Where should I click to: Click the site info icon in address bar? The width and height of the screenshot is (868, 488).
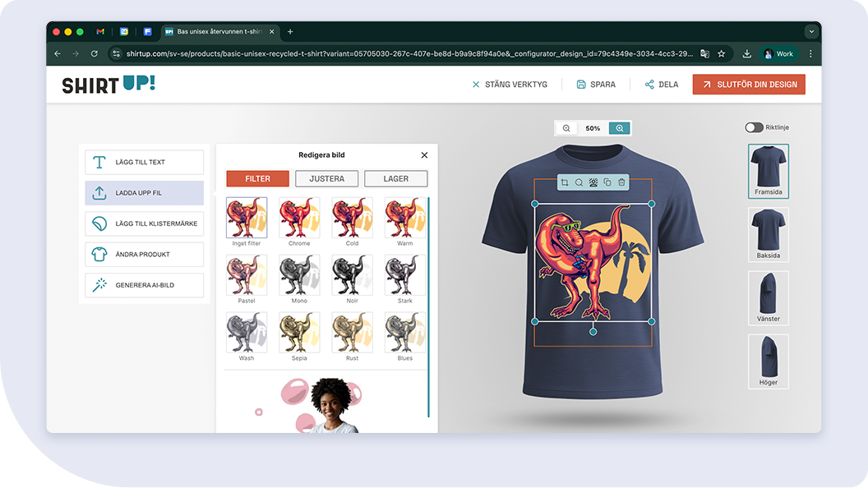click(116, 53)
